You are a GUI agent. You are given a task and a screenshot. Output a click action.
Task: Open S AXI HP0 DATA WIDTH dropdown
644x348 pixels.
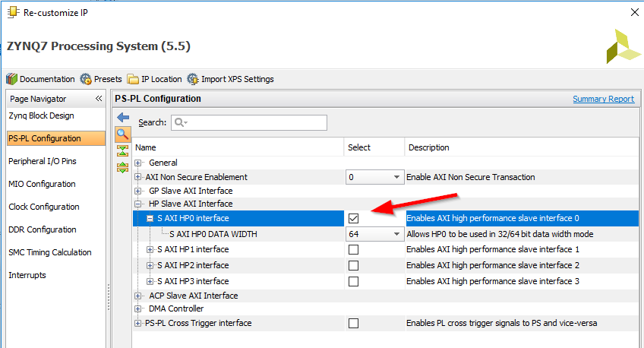click(396, 234)
